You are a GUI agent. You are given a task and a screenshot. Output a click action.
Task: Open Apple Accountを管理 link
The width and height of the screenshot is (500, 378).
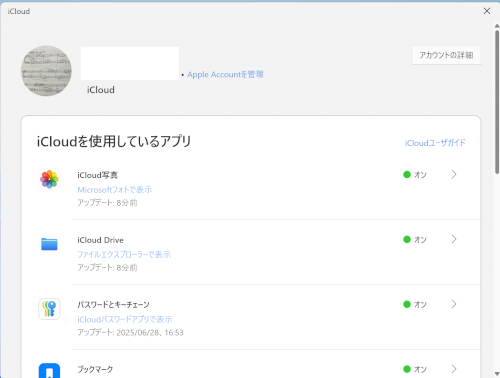(225, 74)
